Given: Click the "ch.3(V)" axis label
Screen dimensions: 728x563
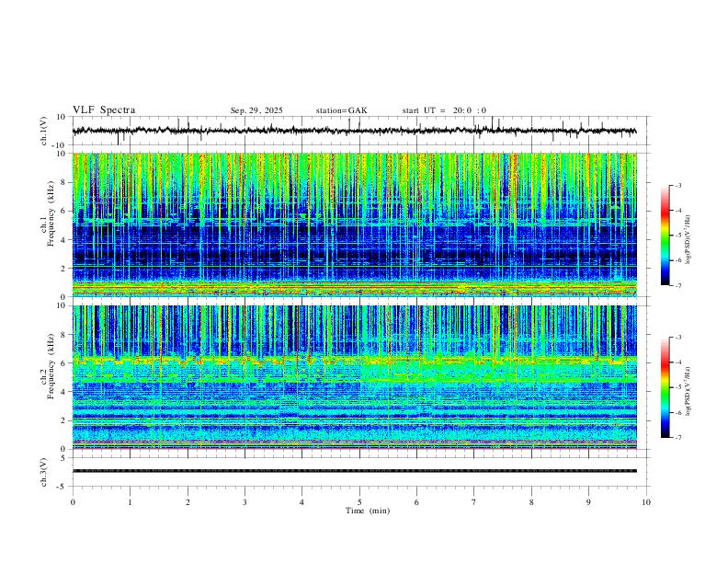Looking at the screenshot, I should point(44,472).
